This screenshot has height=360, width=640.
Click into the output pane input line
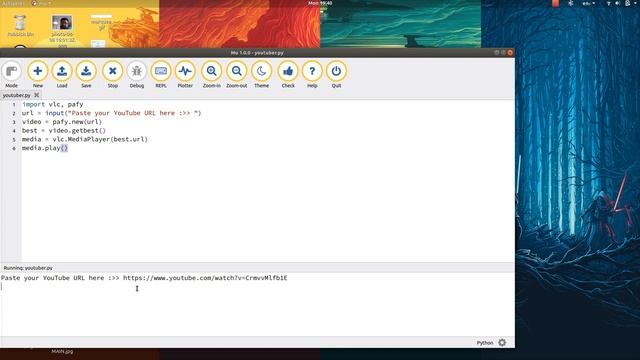tap(257, 287)
